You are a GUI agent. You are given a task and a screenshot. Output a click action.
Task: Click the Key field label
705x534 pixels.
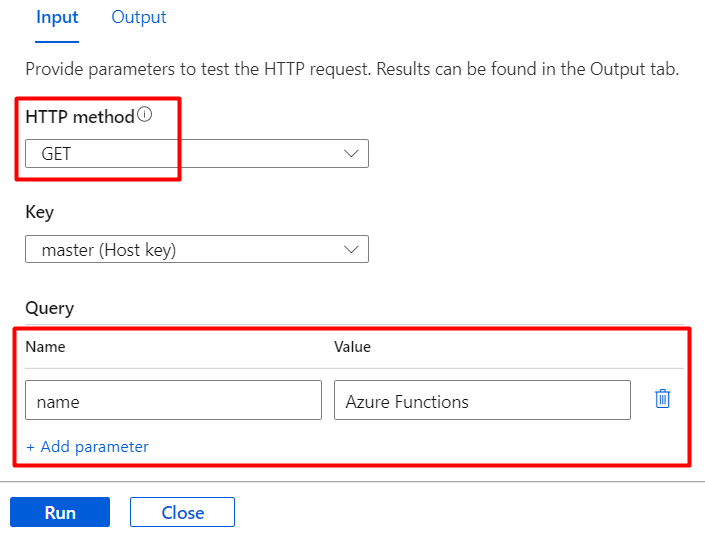tap(39, 212)
